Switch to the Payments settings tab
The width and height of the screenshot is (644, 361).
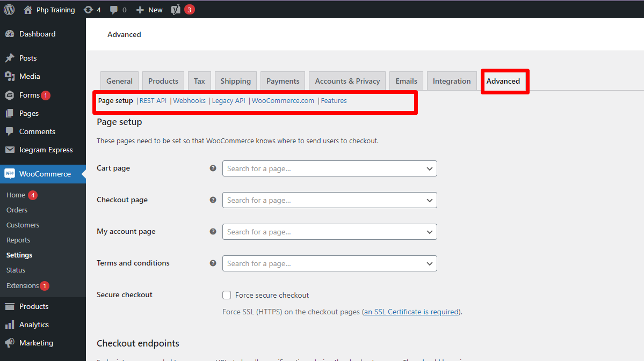pos(283,81)
